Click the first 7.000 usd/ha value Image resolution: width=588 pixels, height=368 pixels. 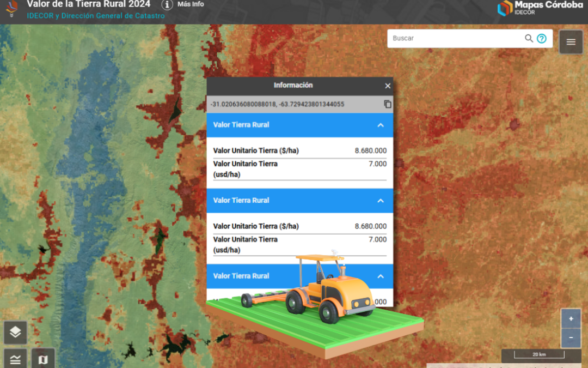pos(378,164)
